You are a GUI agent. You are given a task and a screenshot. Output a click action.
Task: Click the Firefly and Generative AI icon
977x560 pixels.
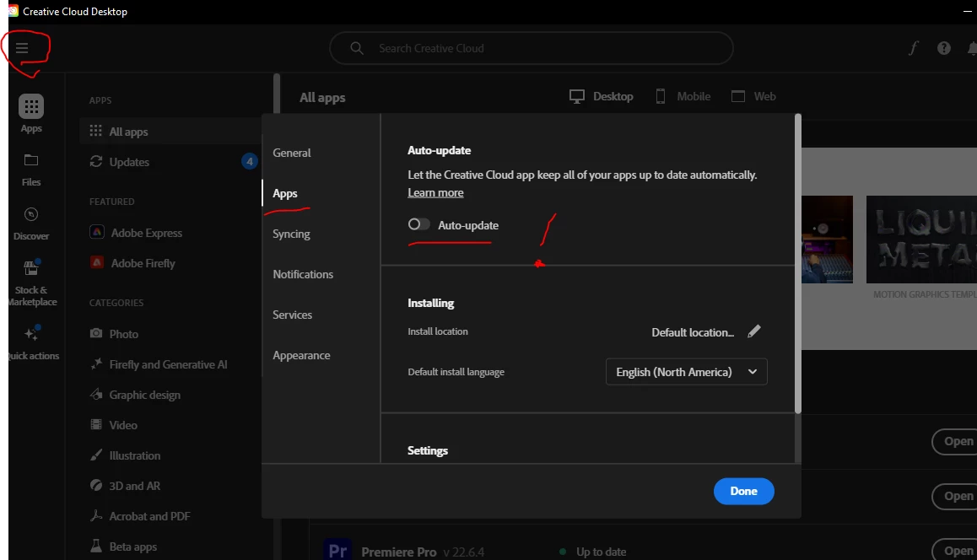[x=96, y=363]
